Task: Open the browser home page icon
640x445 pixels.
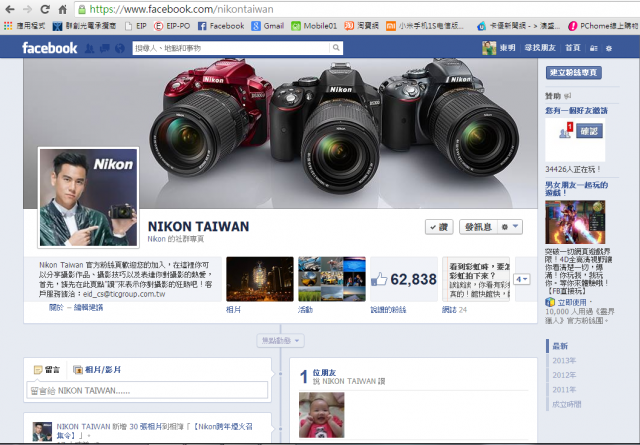Action: click(x=63, y=9)
